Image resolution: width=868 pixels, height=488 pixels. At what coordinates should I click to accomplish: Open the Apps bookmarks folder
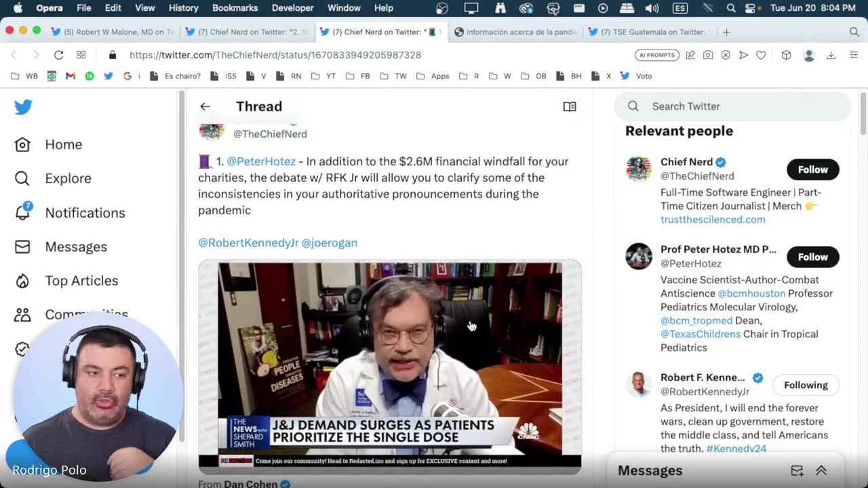coord(433,76)
